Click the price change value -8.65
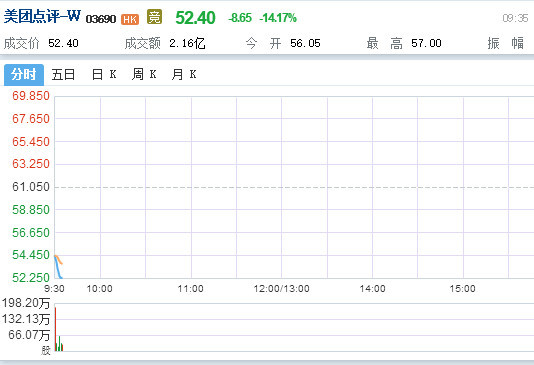This screenshot has width=534, height=365. point(240,18)
